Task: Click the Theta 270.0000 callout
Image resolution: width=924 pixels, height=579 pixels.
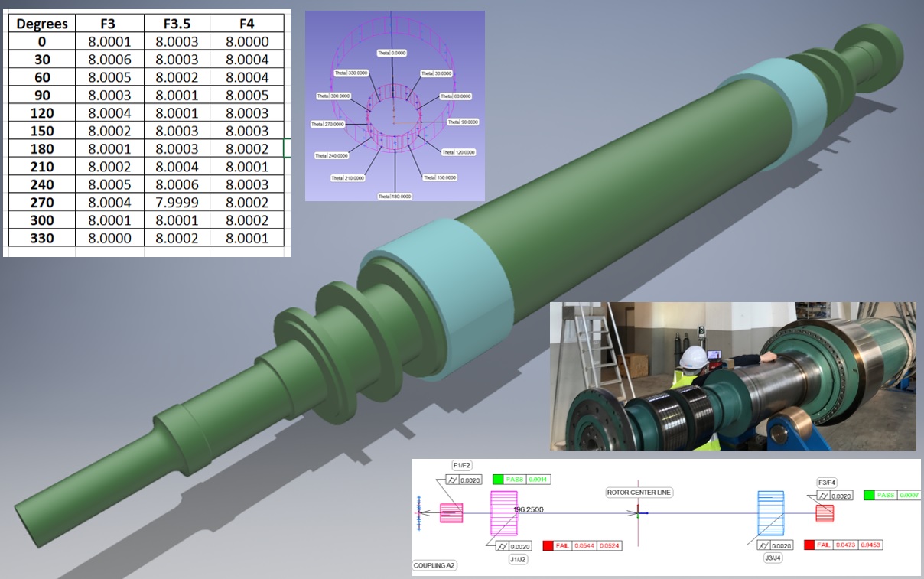Action: point(327,124)
